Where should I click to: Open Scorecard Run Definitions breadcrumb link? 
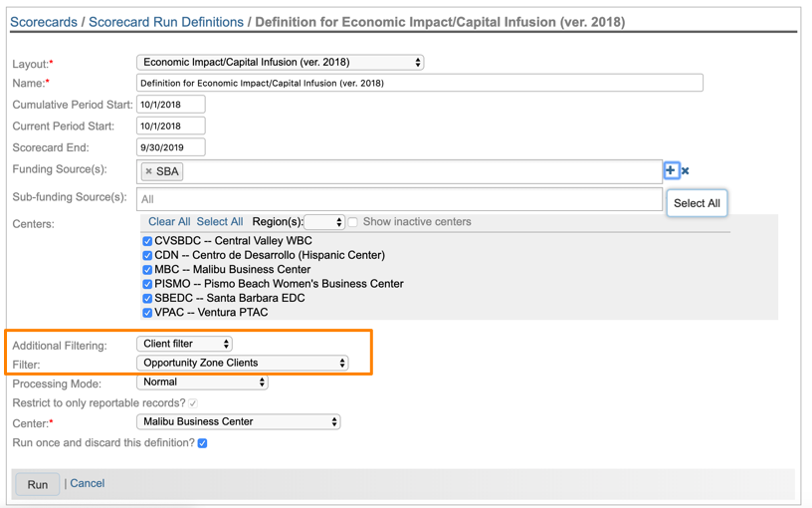point(166,22)
